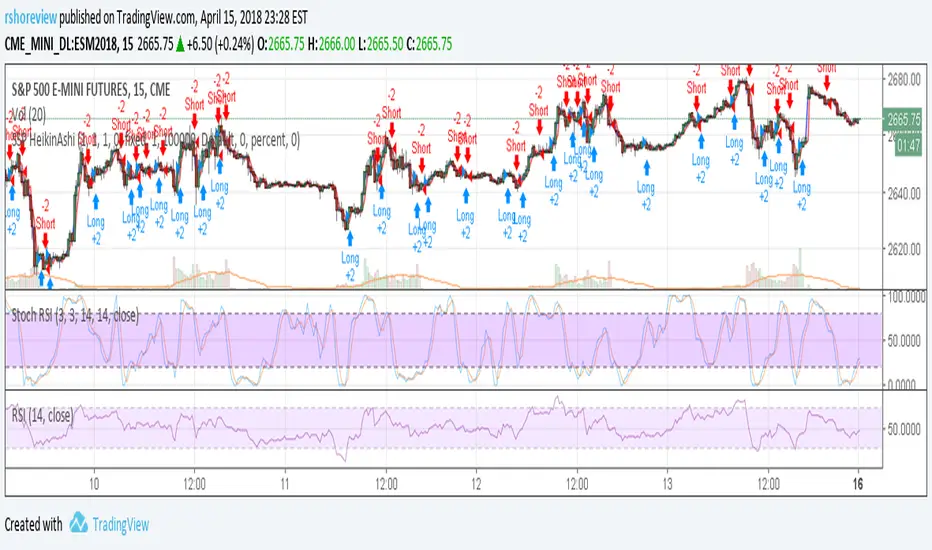
Task: Select the Stoch RSI (3, 3, 14, 14, close) label
Action: [75, 315]
